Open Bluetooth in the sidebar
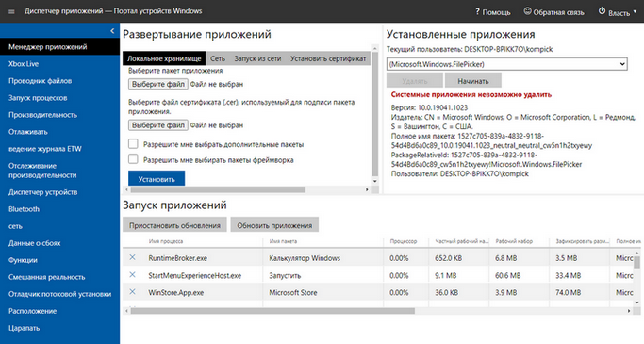This screenshot has height=344, width=644. tap(59, 209)
